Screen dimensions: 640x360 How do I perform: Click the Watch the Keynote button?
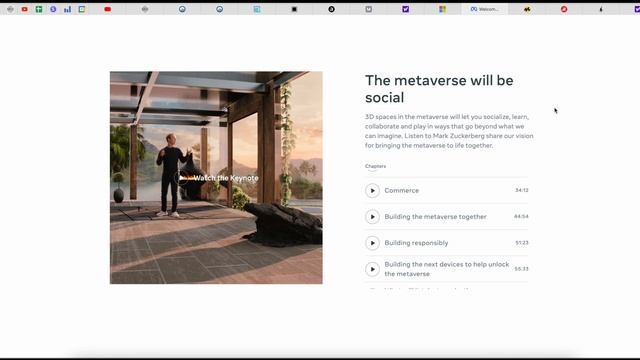218,178
